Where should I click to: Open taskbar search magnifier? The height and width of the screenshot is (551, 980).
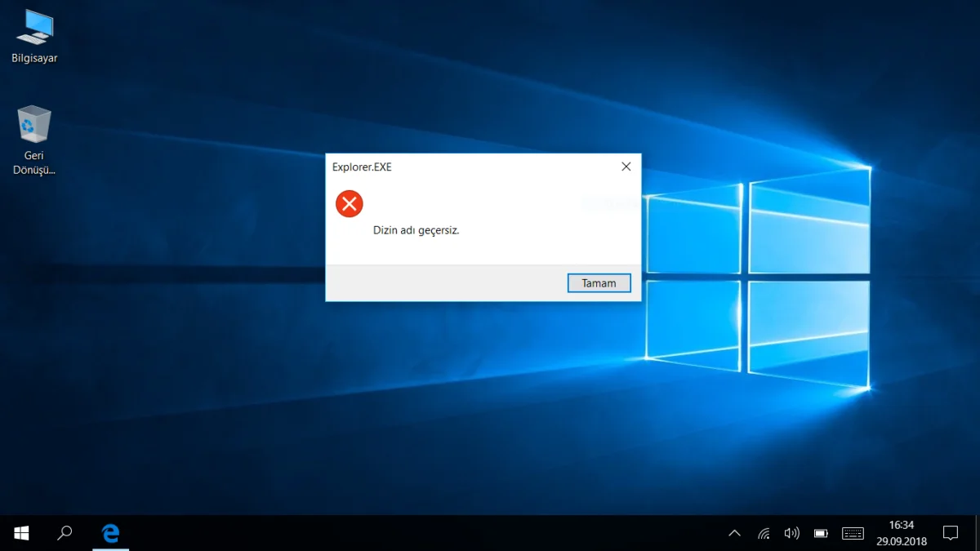[65, 533]
